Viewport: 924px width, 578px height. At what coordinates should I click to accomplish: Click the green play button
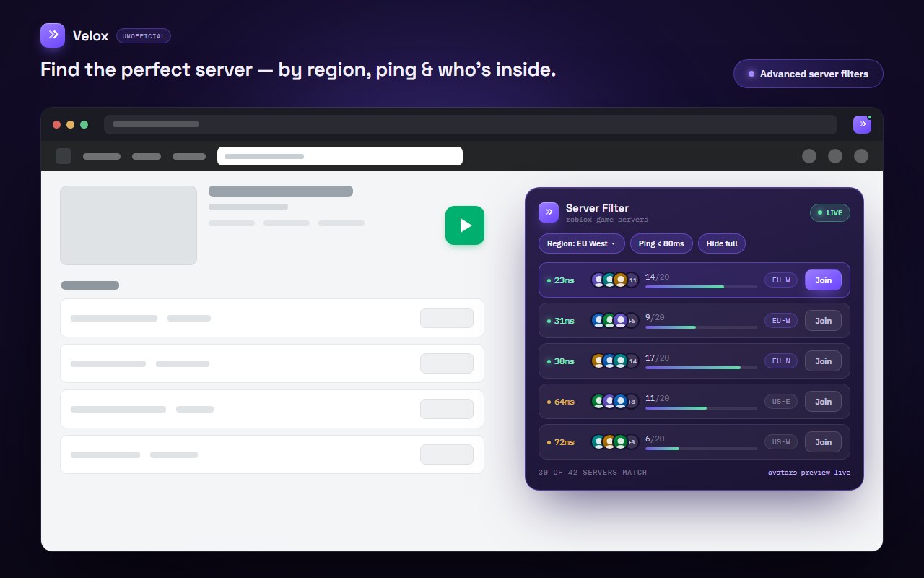pos(465,225)
